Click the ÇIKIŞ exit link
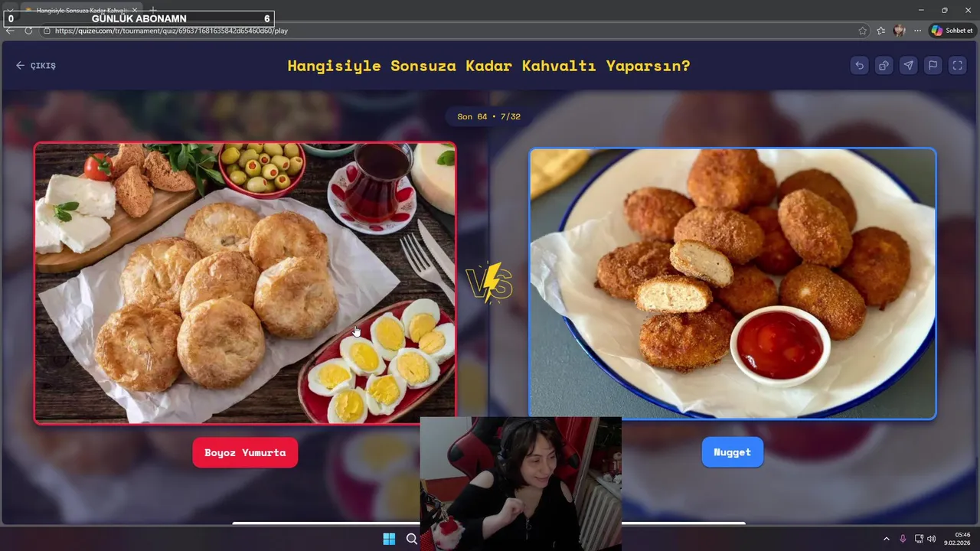 36,66
